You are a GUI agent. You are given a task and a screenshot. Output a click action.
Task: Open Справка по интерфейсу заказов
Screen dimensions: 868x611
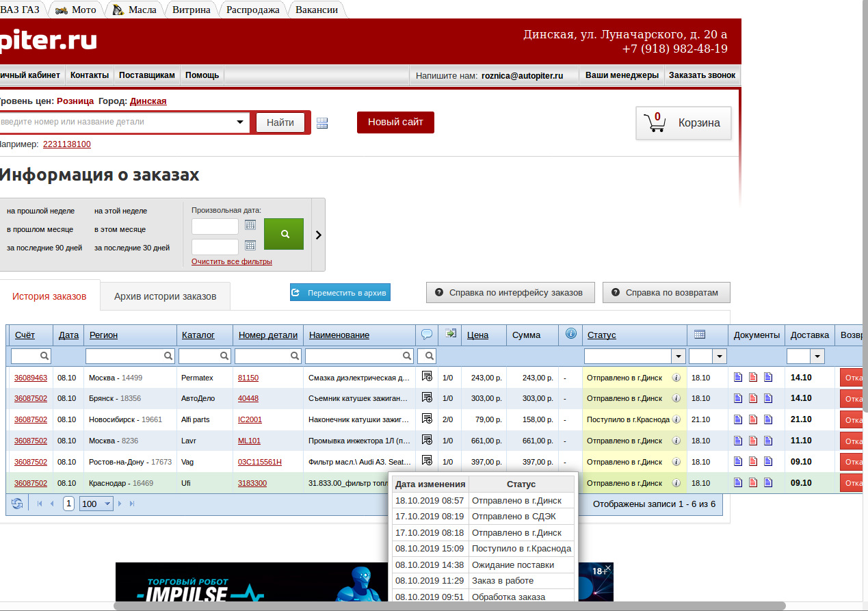[510, 292]
